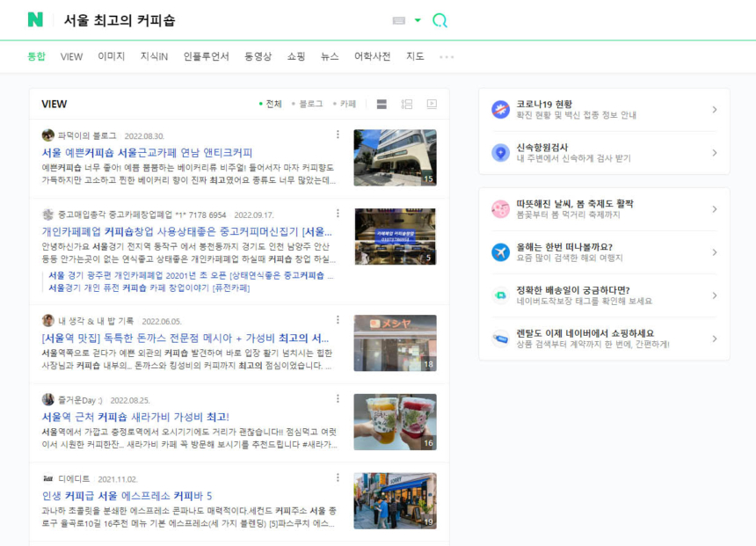Select the 전체 filter
The height and width of the screenshot is (546, 756).
[273, 104]
